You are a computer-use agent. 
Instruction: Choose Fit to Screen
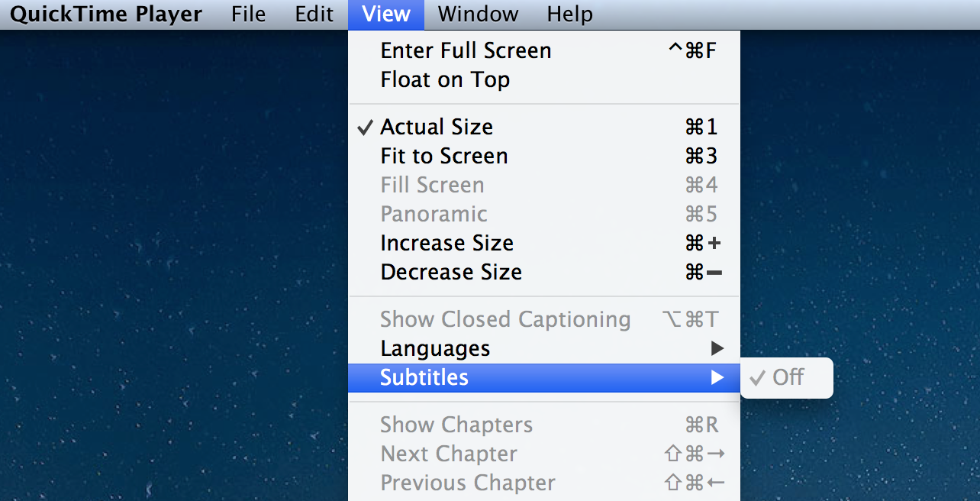click(x=444, y=156)
